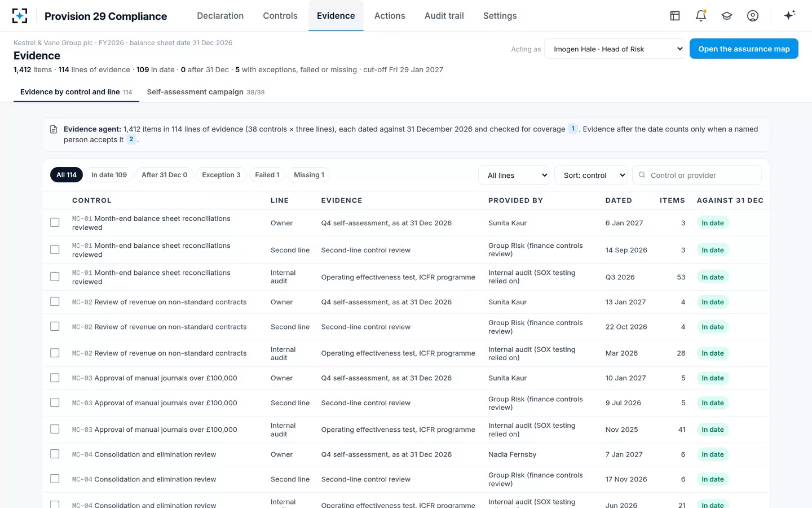The image size is (812, 508).
Task: Check the MC-04 Second line row box
Action: point(55,479)
